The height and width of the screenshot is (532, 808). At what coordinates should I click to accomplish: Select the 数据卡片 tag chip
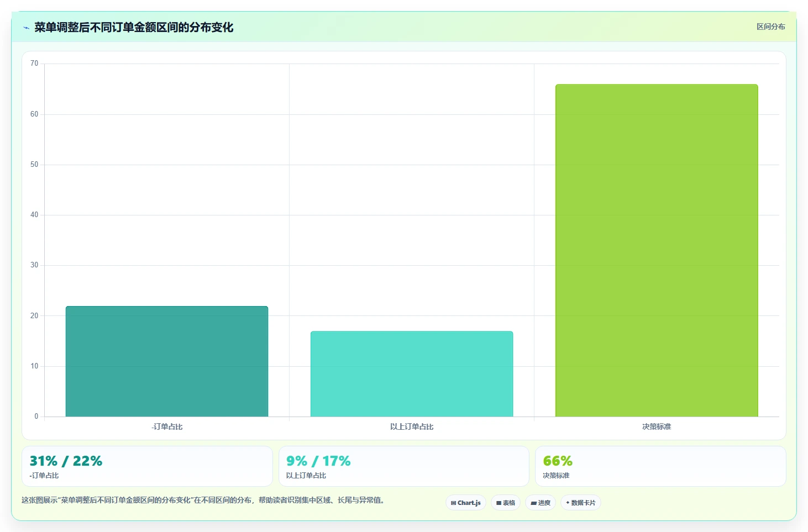point(580,503)
